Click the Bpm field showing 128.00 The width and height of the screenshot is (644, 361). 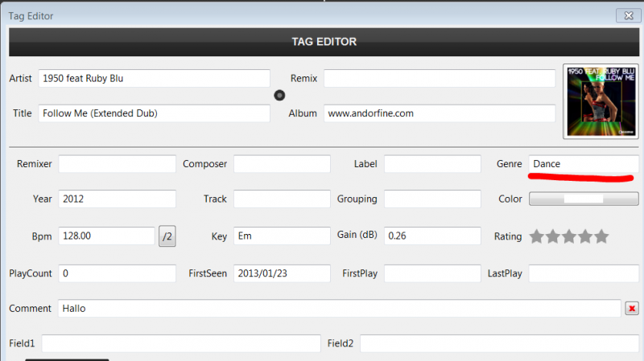106,236
